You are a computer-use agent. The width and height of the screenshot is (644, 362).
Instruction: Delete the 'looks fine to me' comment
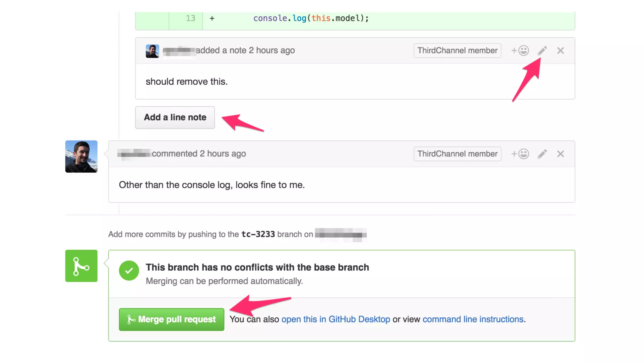[x=560, y=154]
